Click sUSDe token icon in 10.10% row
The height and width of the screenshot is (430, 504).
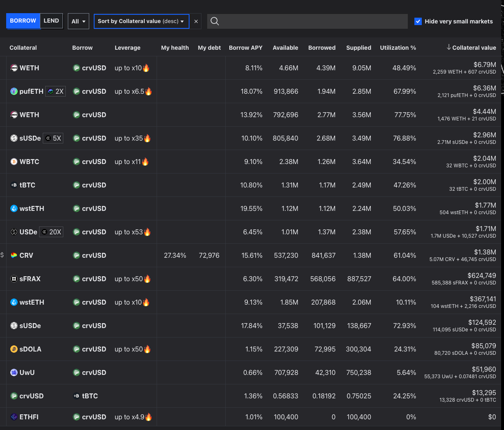point(14,138)
